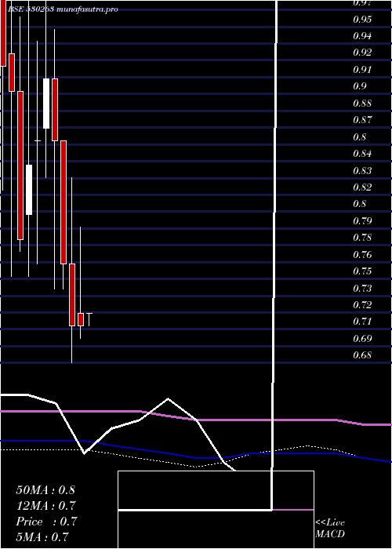Screen dimensions: 392x549
Task: Select the Price : 0.7 legend entry
Action: point(46,522)
